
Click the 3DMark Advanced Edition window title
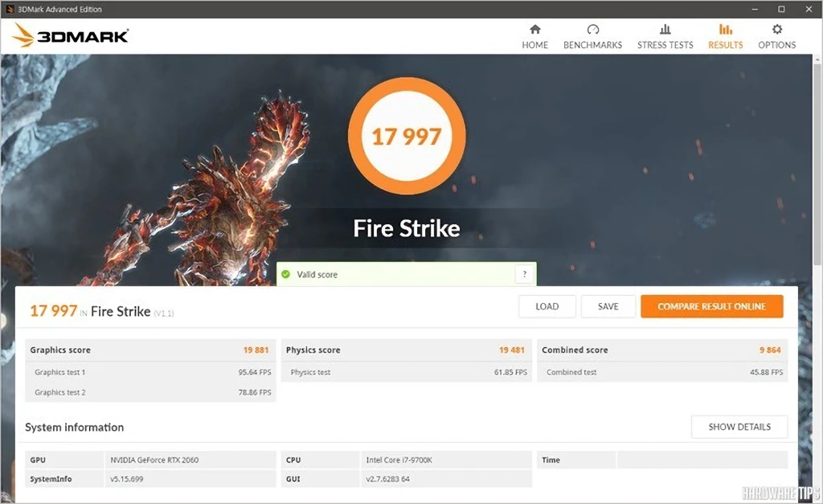tap(59, 10)
